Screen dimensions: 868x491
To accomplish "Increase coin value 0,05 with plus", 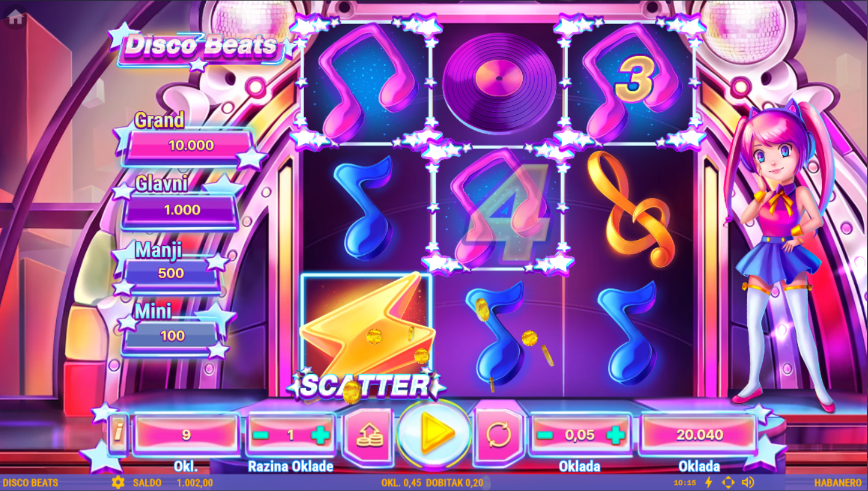I will pos(616,435).
